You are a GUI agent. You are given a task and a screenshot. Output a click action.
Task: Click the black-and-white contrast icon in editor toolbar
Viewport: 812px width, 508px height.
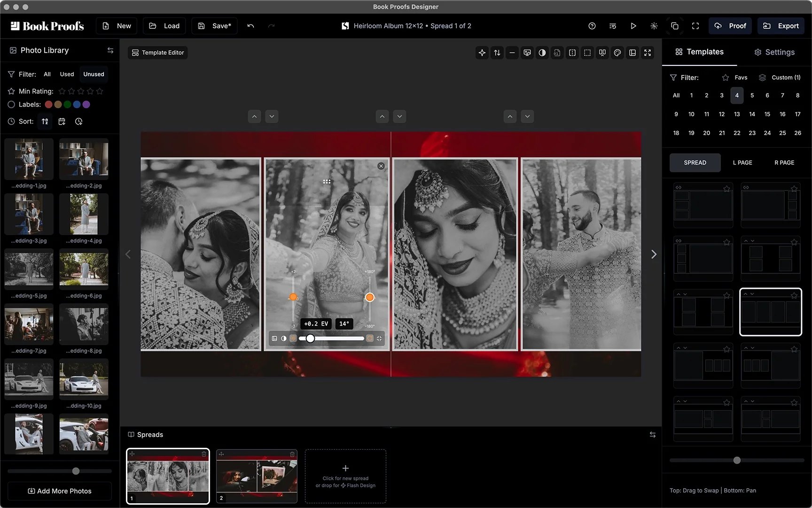pyautogui.click(x=542, y=53)
